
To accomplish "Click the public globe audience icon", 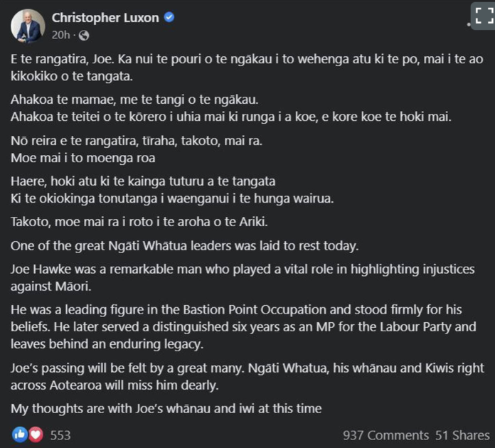I will [x=84, y=34].
